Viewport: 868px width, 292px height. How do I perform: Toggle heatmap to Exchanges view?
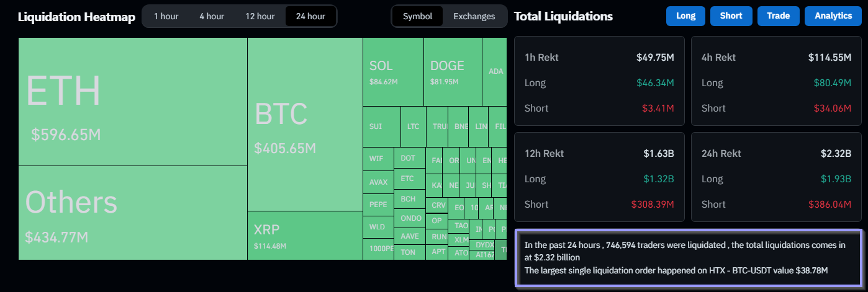(x=474, y=16)
